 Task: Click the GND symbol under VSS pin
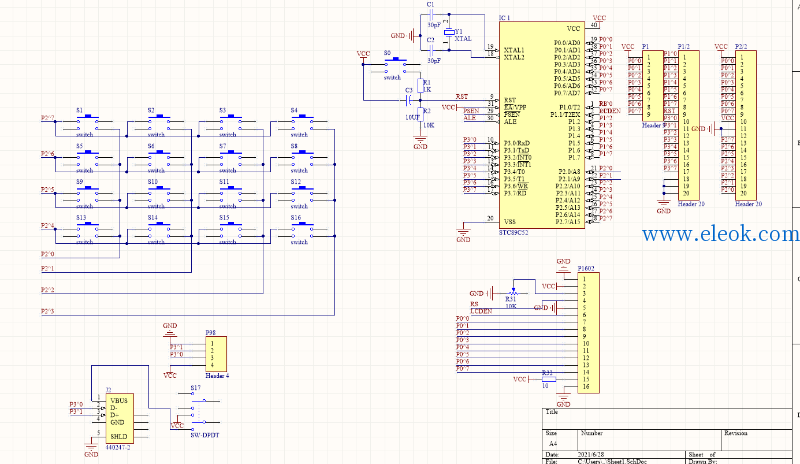click(x=463, y=234)
